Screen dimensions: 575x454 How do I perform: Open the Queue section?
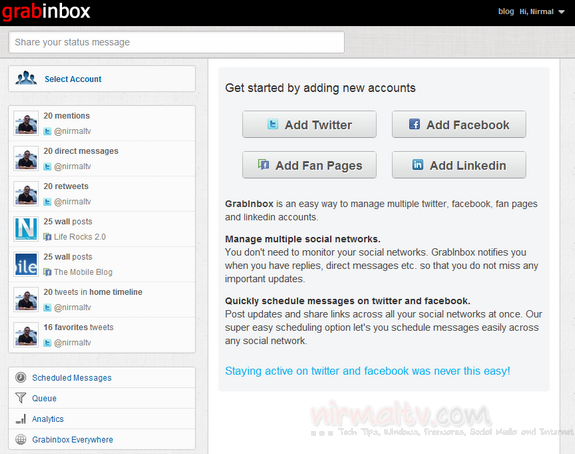click(44, 398)
